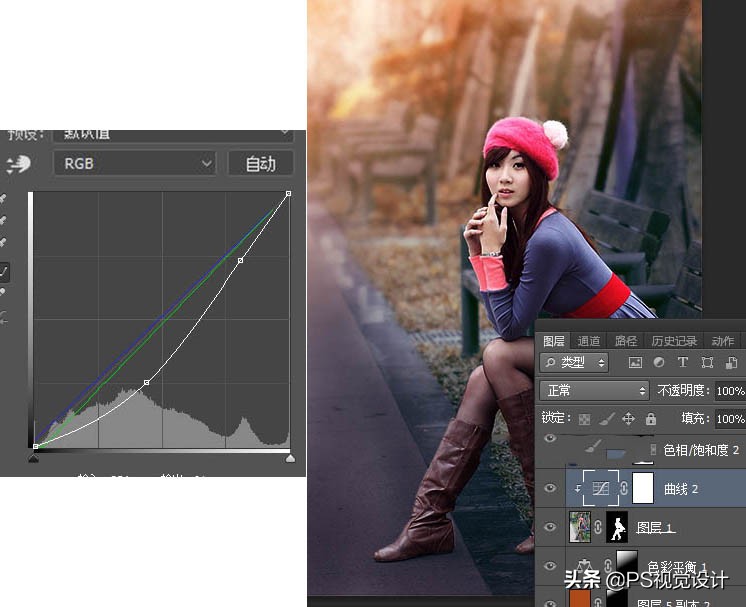Click the black input slider triangle

point(33,458)
